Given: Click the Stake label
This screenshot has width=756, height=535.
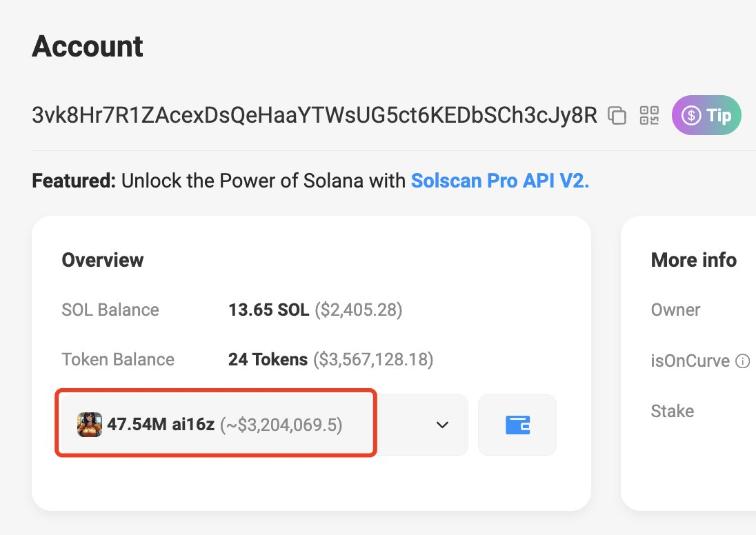Looking at the screenshot, I should click(672, 411).
